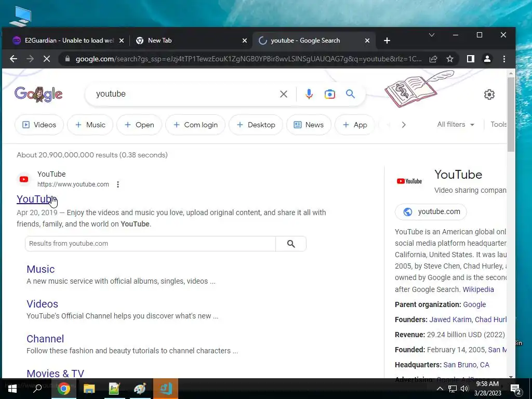Screen dimensions: 532x399
Task: Open the volume control
Action: coord(464,389)
